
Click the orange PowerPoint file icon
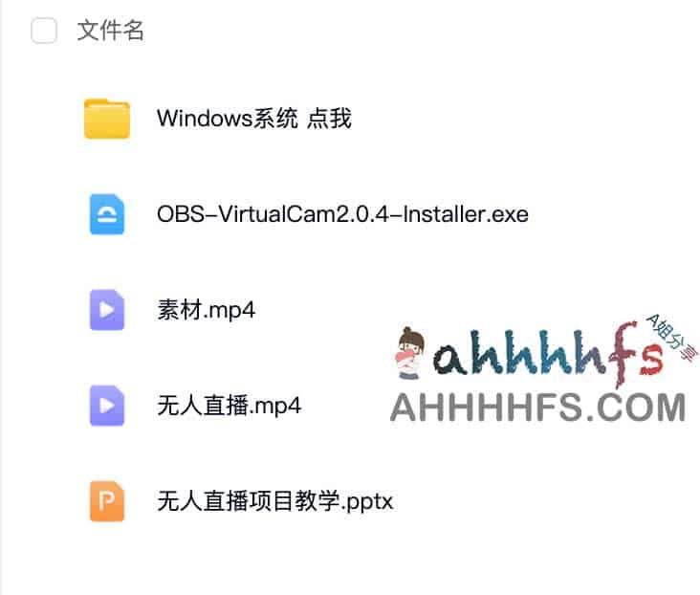tap(107, 500)
